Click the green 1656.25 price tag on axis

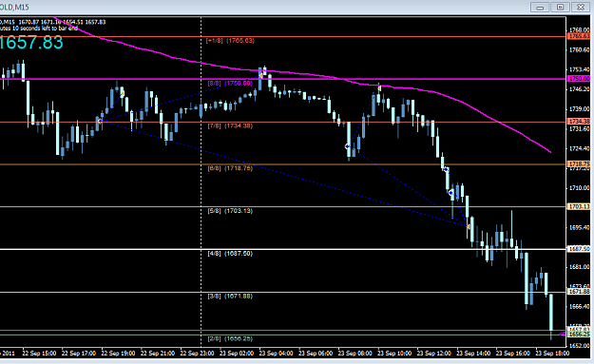point(579,335)
